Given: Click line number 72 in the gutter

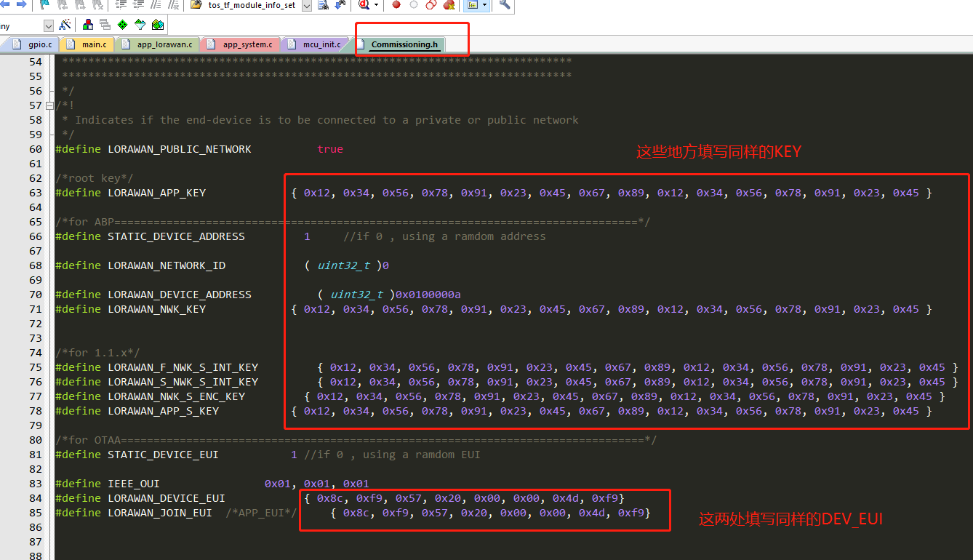Looking at the screenshot, I should [36, 324].
